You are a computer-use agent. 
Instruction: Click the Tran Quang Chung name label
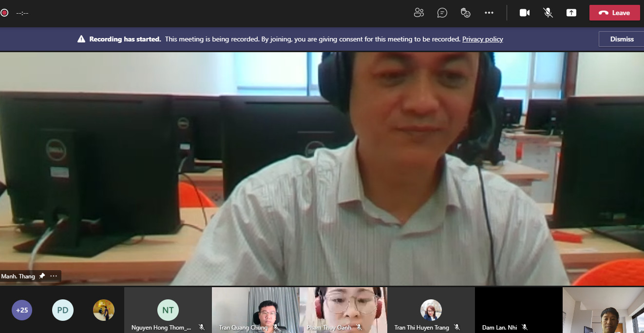[x=244, y=328]
